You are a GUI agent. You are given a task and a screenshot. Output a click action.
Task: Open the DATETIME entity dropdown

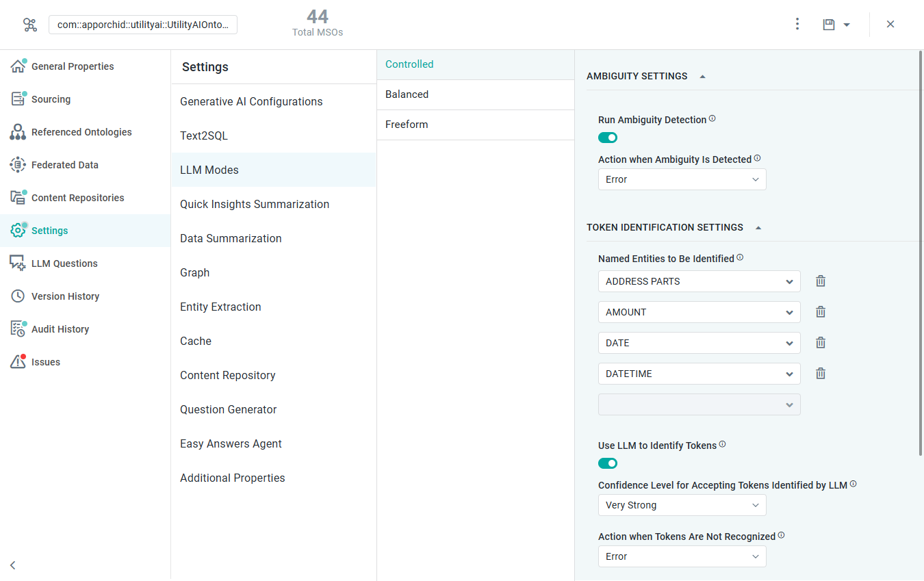(x=699, y=374)
